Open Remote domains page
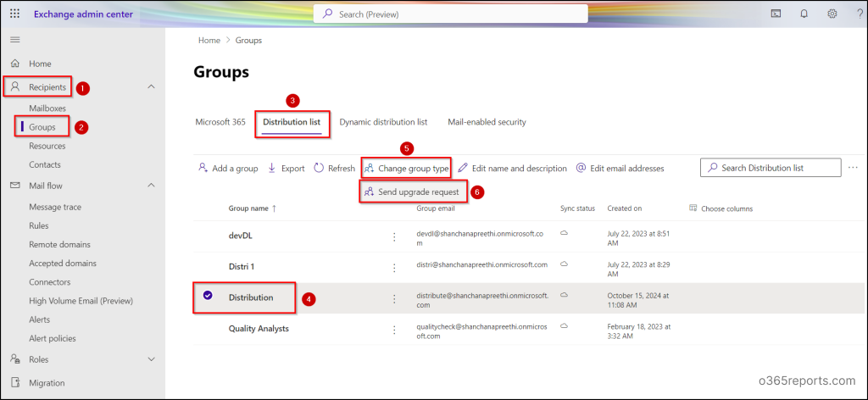Viewport: 868px width, 400px height. tap(60, 245)
